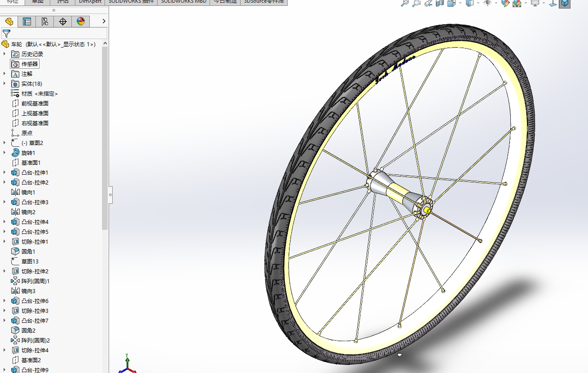Click the Display Style cube icon
The image size is (588, 373).
(470, 3)
